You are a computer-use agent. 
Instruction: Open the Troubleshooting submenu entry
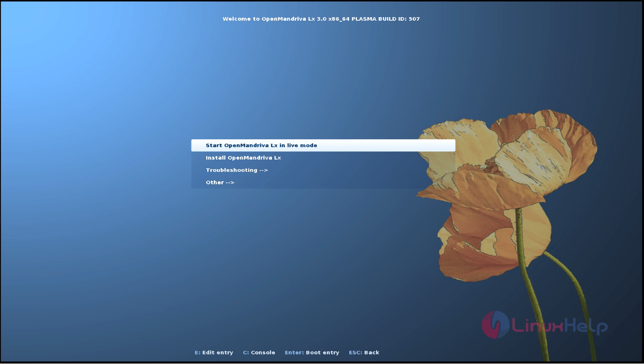point(323,170)
